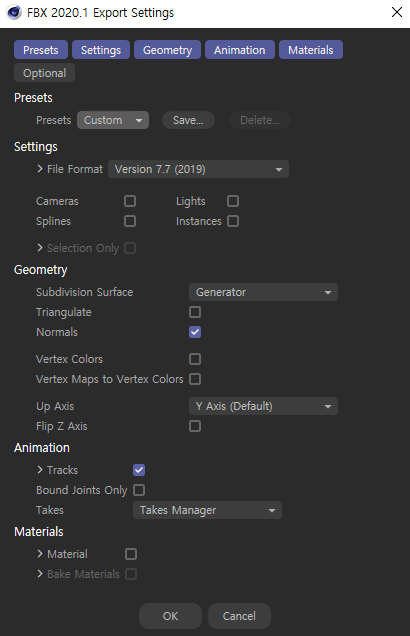Switch to the Geometry tab

[x=167, y=50]
